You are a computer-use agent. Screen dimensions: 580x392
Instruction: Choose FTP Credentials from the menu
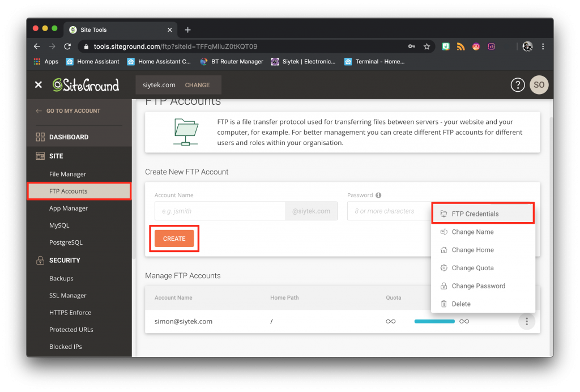tap(483, 214)
